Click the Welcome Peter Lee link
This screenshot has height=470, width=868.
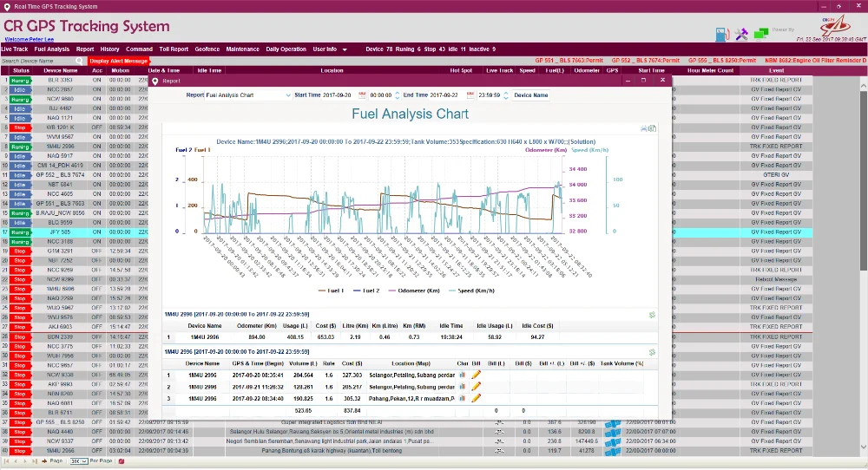coord(26,39)
